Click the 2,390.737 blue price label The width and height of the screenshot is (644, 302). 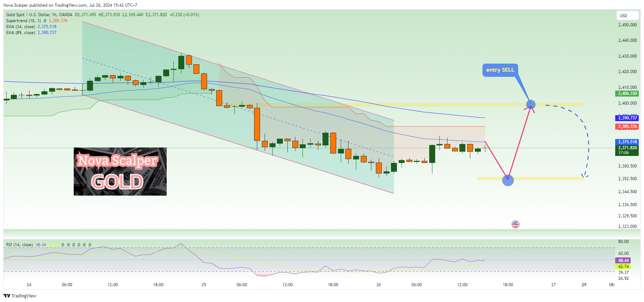627,118
